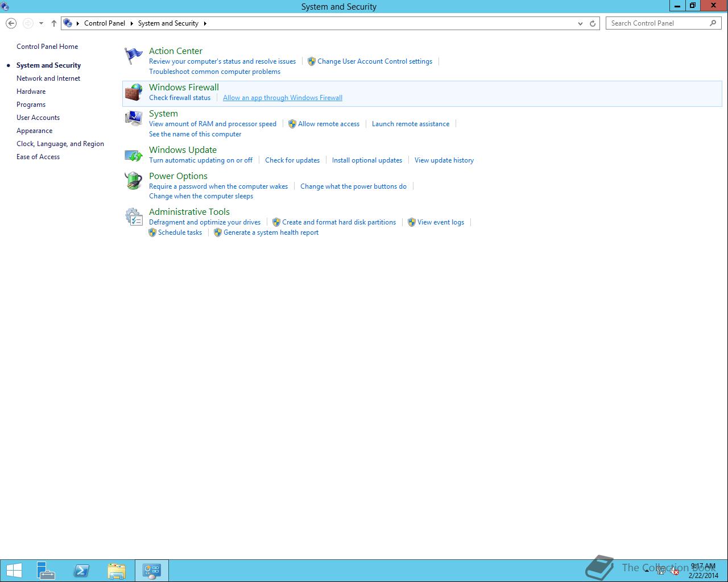This screenshot has height=582, width=728.
Task: Open the Administrative Tools gear icon
Action: tap(134, 217)
